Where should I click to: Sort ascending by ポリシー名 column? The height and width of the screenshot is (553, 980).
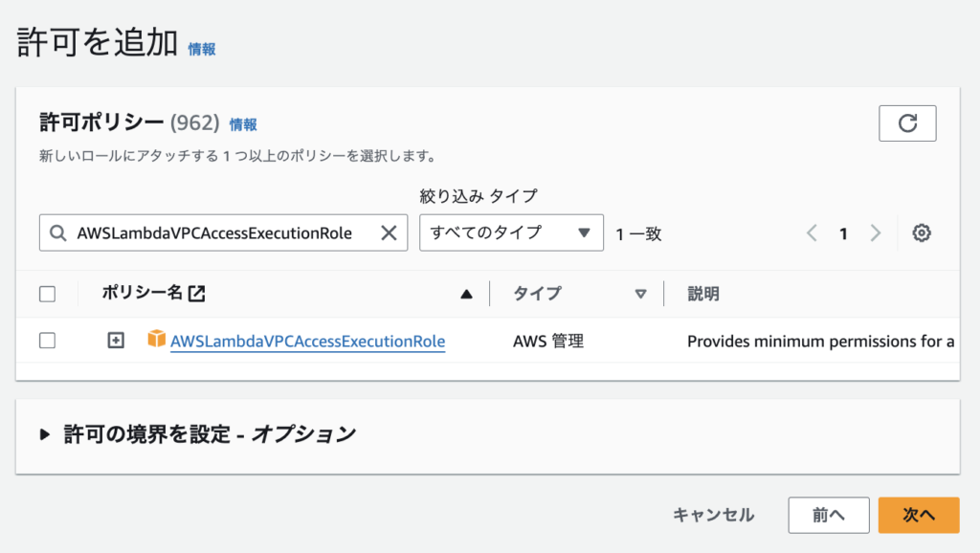coord(466,294)
